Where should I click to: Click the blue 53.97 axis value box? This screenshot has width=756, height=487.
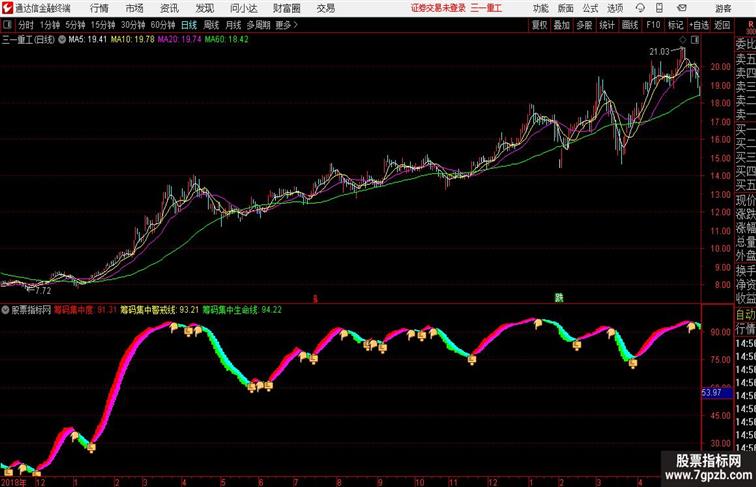pos(716,392)
